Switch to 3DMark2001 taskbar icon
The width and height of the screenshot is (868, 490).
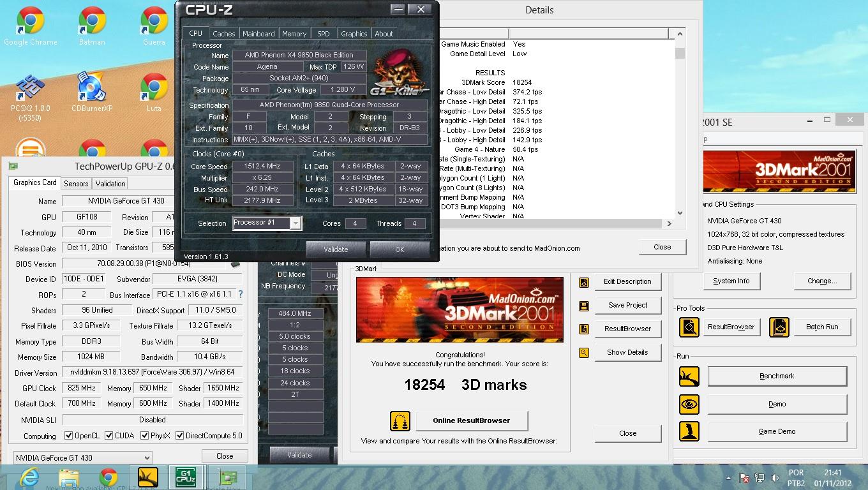coord(147,477)
